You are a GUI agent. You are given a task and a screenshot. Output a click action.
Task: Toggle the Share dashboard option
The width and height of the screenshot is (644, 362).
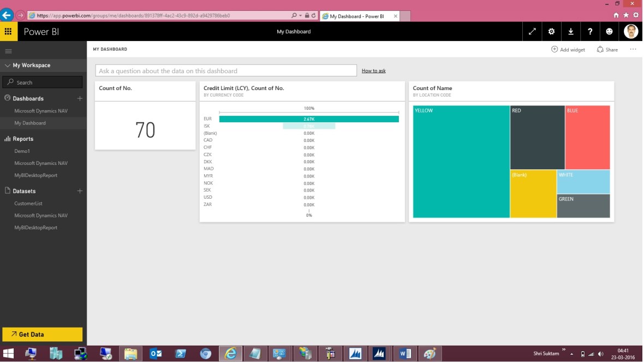(x=607, y=49)
